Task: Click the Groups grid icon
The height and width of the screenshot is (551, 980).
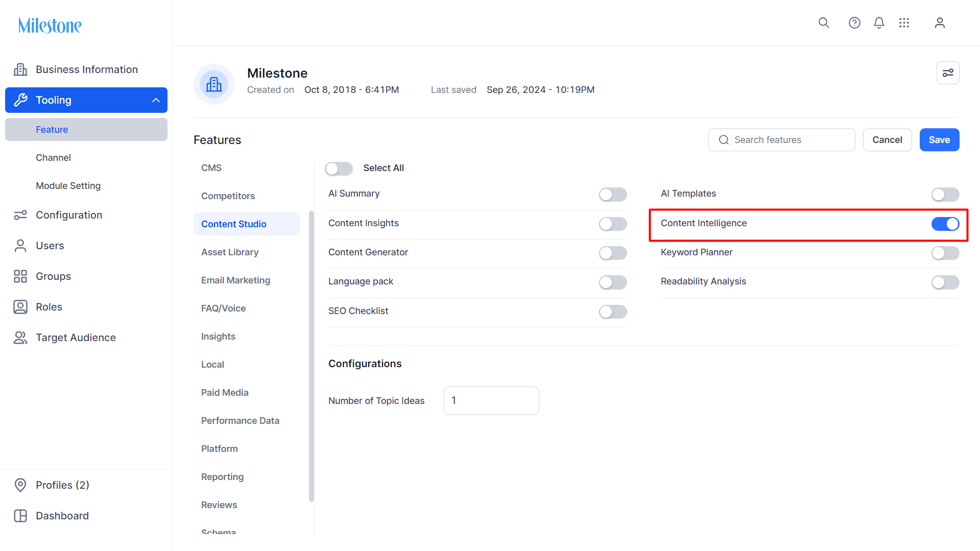Action: (x=20, y=276)
